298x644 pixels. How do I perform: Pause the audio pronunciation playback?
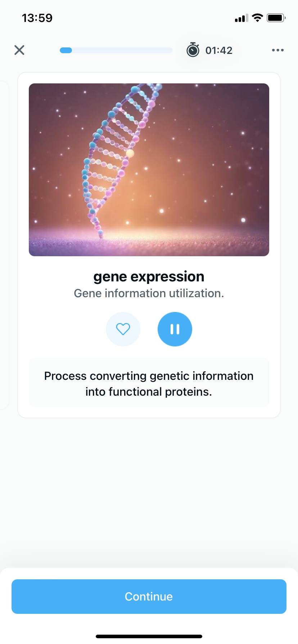(x=175, y=329)
